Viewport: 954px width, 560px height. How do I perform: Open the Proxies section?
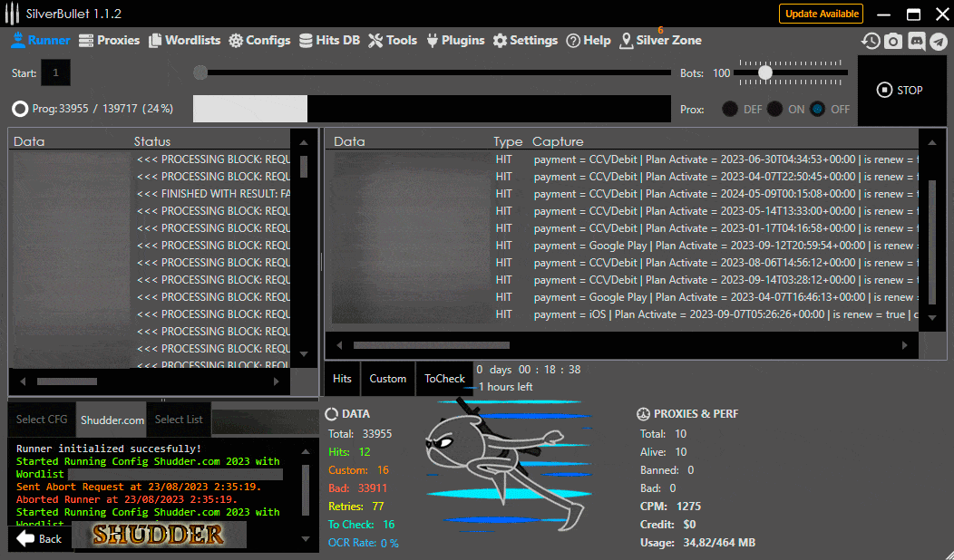click(x=109, y=40)
